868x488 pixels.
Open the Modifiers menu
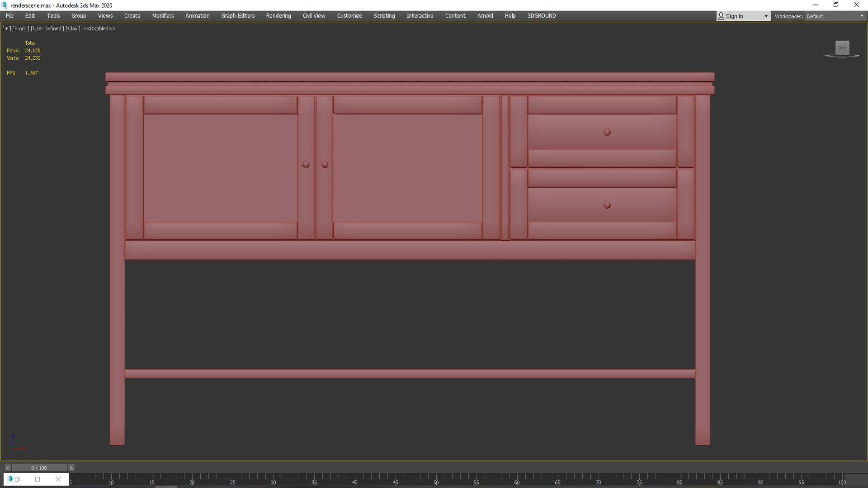click(163, 16)
